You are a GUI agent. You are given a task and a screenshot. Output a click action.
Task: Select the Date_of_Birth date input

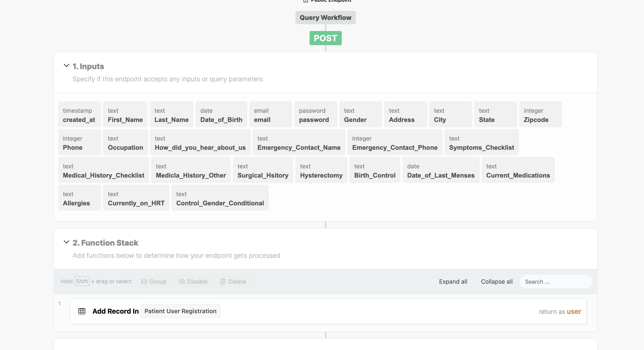pos(221,115)
